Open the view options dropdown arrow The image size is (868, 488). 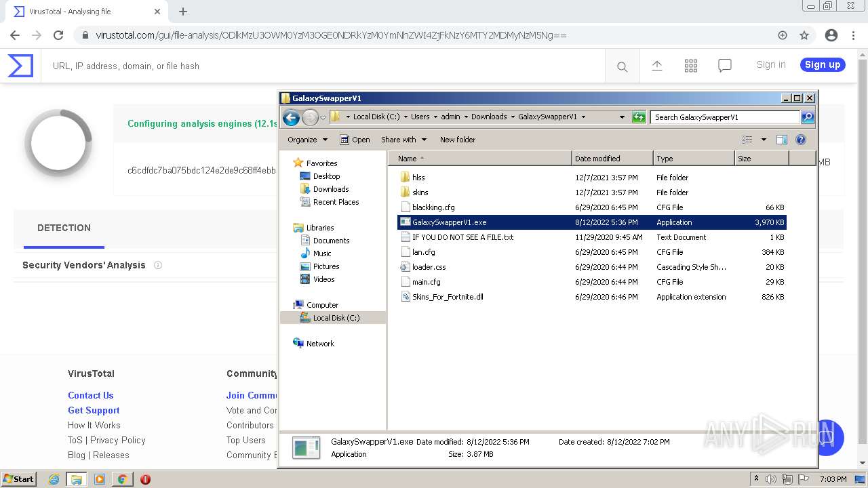point(764,140)
